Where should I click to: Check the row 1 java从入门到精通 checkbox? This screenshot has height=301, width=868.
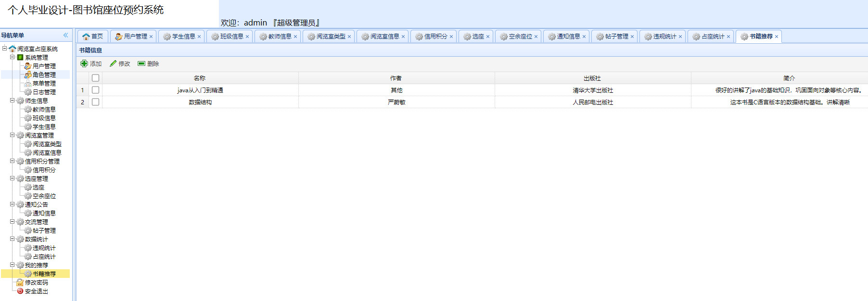95,90
